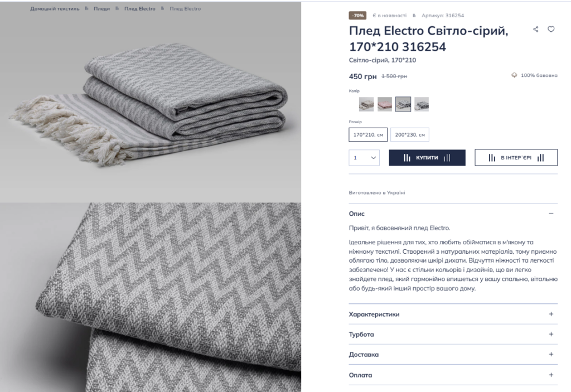Viewport: 571px width, 392px height.
Task: Click the -70% discount badge
Action: [357, 15]
